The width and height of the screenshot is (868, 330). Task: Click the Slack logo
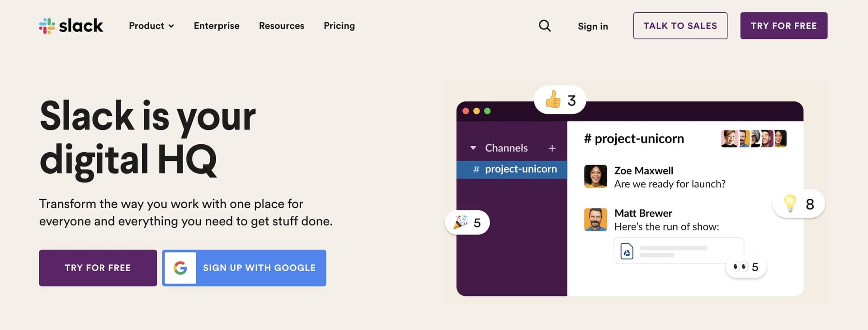[71, 26]
